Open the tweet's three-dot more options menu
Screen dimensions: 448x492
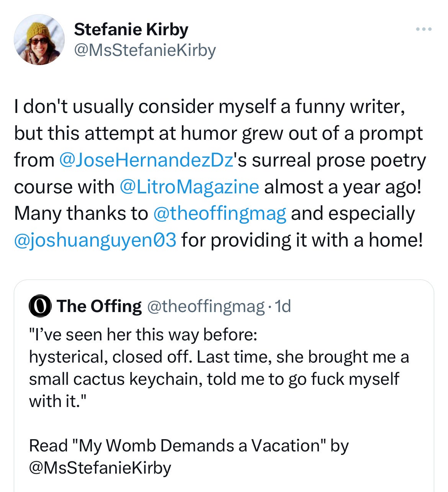[x=424, y=29]
